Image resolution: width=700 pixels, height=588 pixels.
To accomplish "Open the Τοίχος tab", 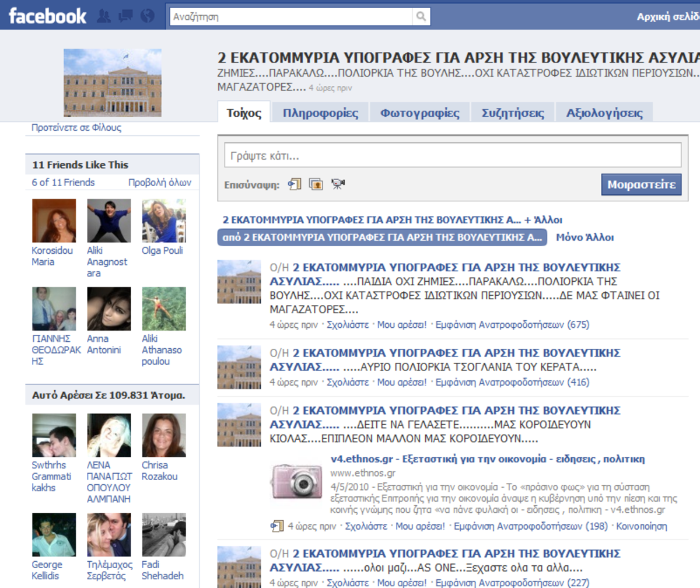I will tap(244, 113).
